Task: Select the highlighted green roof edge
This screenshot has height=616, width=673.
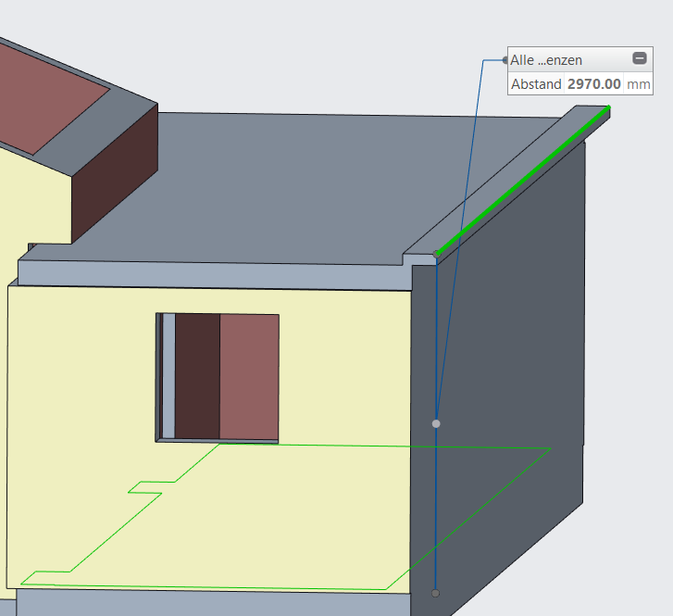Action: tap(523, 180)
